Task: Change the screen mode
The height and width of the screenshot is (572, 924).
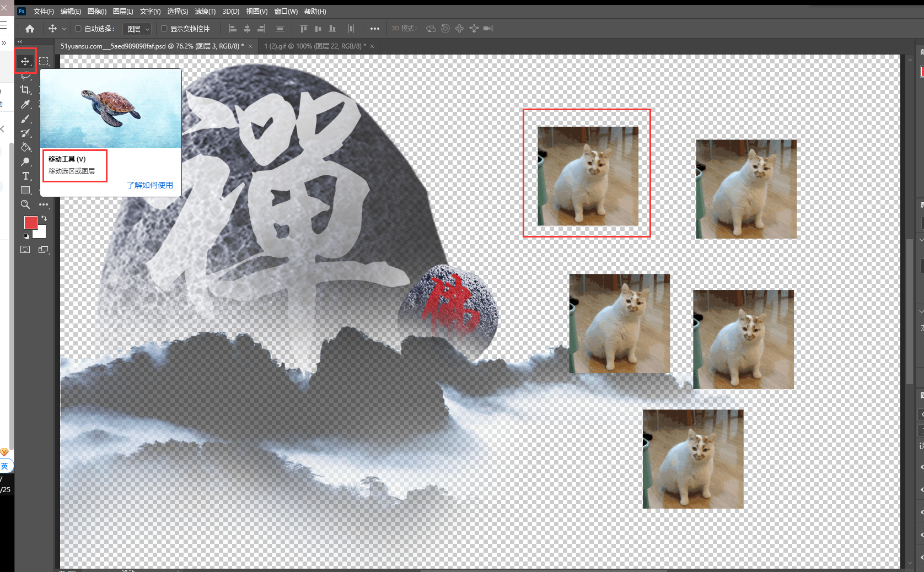Action: click(44, 250)
